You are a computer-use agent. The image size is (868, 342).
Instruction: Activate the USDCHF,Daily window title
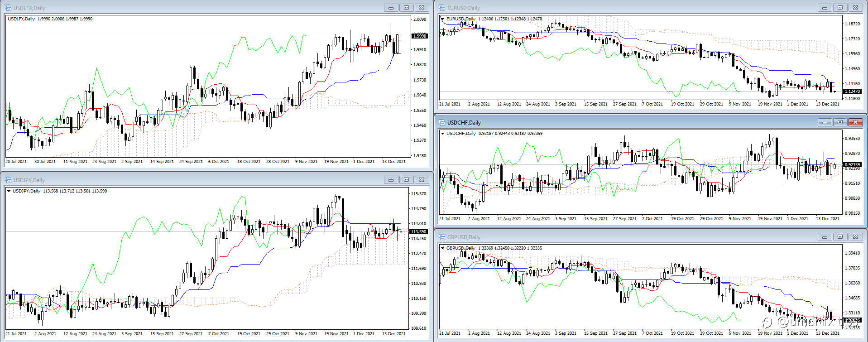(464, 122)
